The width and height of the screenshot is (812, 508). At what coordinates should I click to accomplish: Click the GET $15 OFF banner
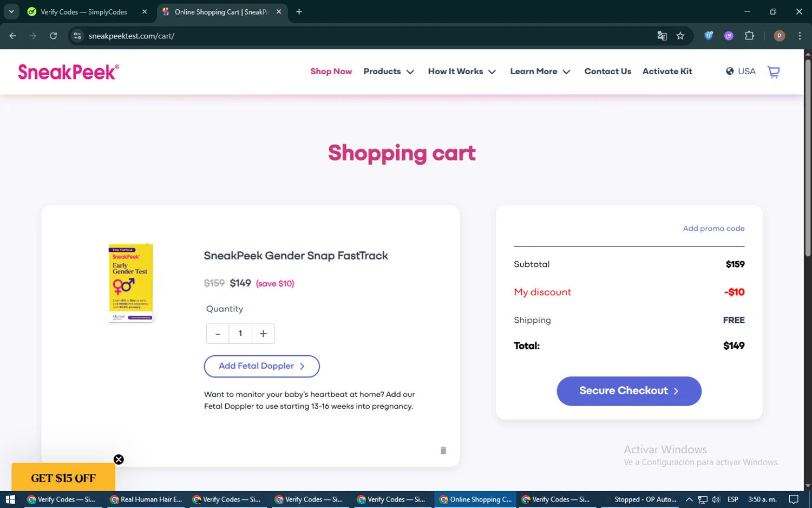tap(63, 478)
